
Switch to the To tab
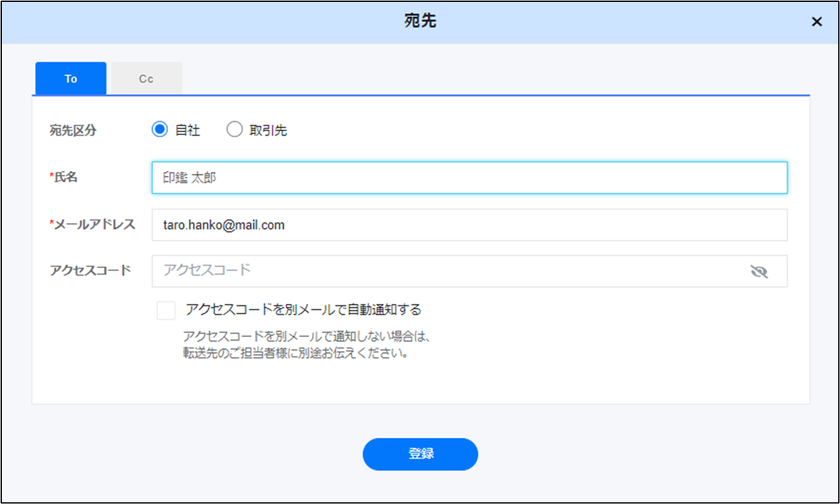click(71, 79)
